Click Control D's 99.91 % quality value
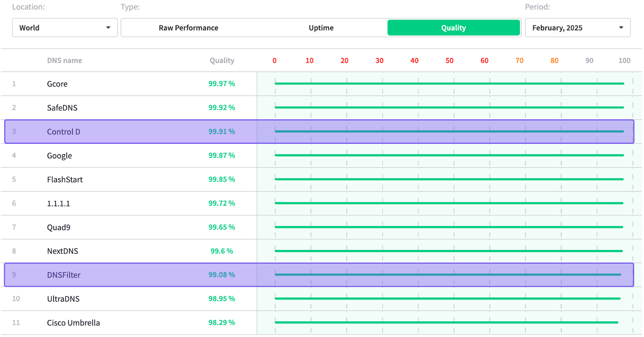644x337 pixels. click(222, 131)
